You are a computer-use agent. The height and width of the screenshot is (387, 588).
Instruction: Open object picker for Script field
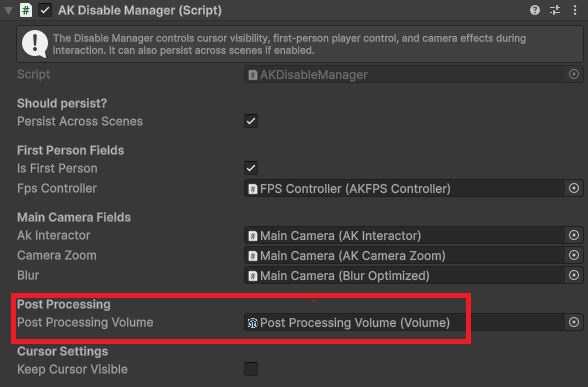pos(573,74)
